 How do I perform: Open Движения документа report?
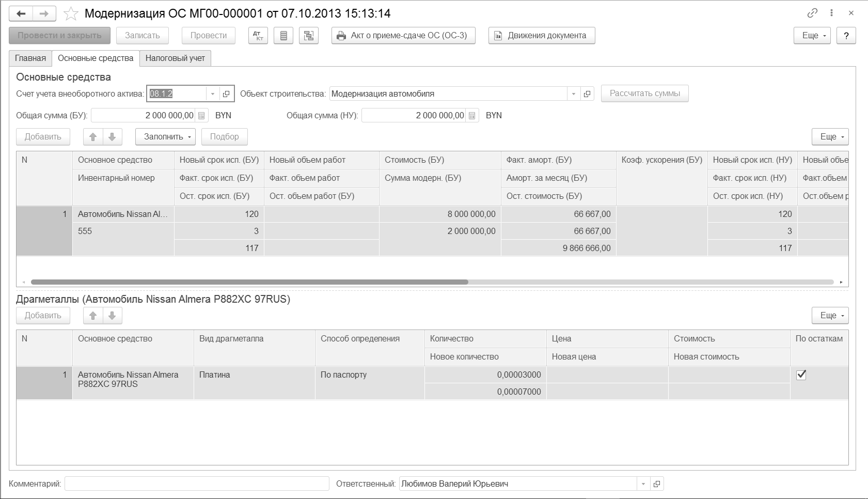coord(542,36)
